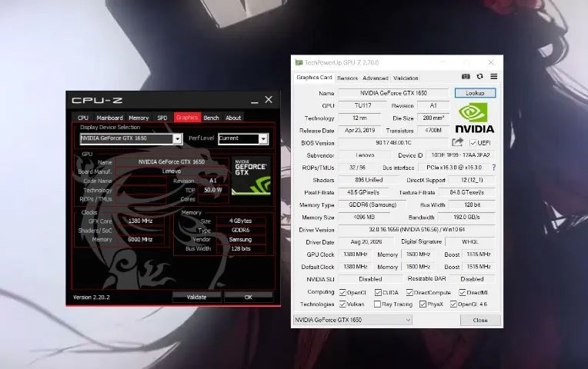This screenshot has width=588, height=369.
Task: Toggle the OpenCL checkbox
Action: (x=342, y=292)
